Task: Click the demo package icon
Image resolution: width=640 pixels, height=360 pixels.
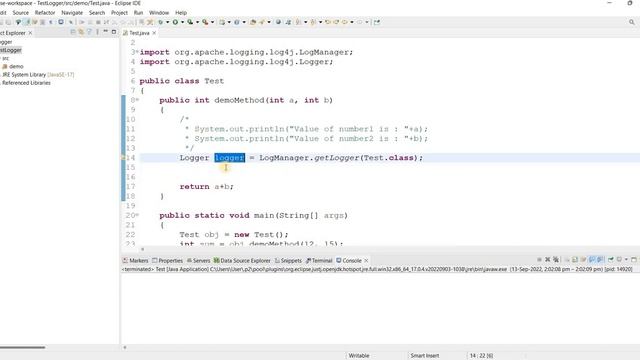Action: [x=5, y=66]
